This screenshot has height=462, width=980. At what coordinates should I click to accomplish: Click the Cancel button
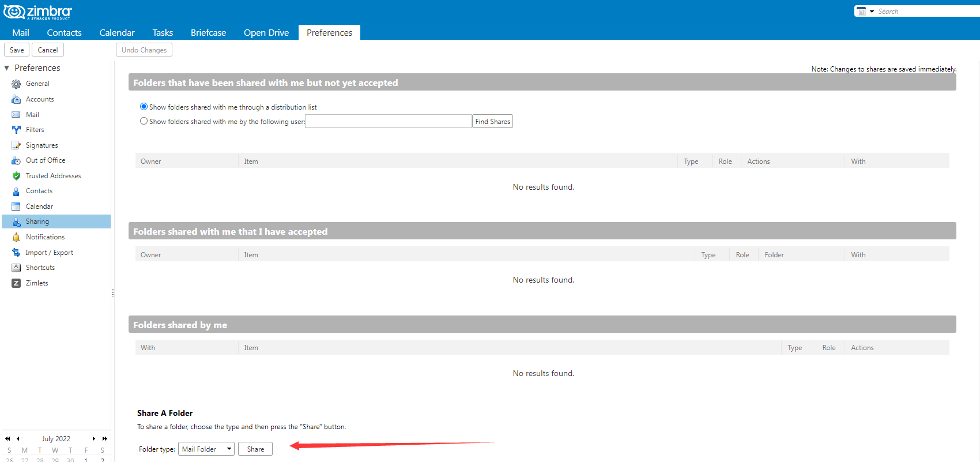[48, 50]
